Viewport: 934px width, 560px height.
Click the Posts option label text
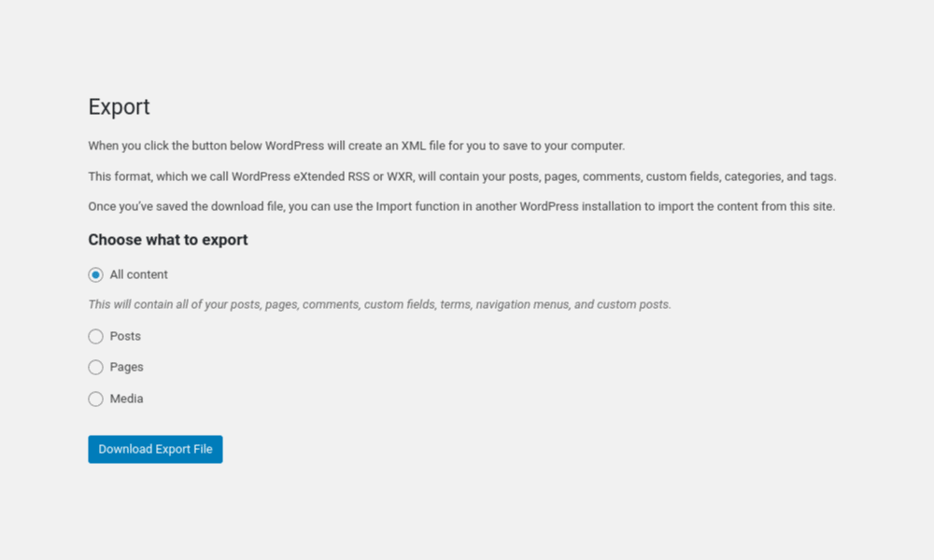point(126,336)
